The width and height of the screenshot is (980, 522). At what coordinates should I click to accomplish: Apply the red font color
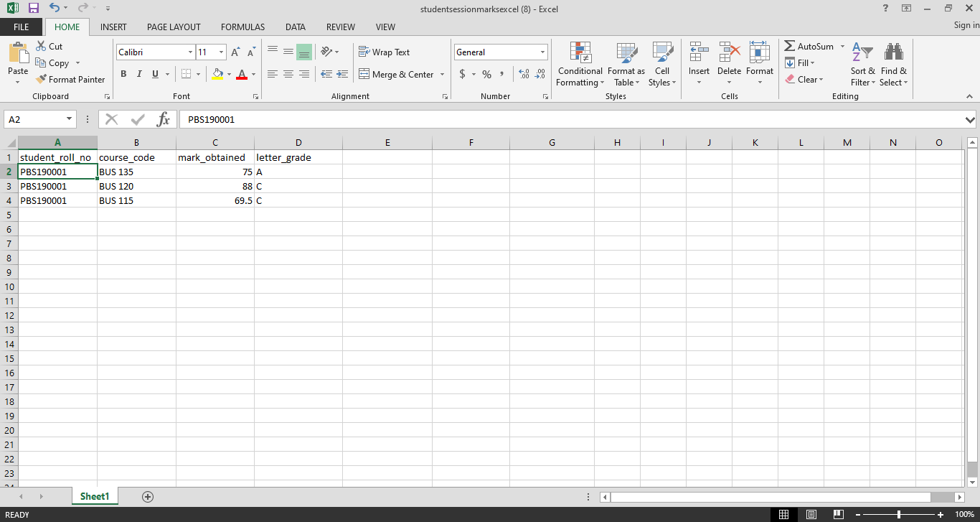click(x=242, y=74)
